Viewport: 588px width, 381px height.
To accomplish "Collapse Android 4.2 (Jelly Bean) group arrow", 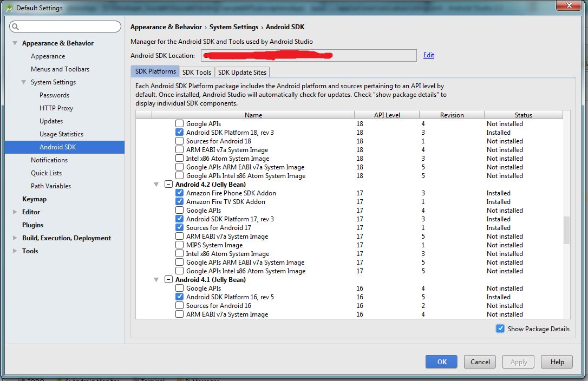I will 156,185.
